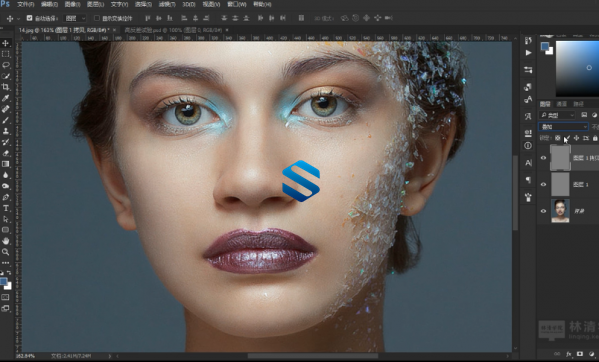Select the Rectangle shape tool
Image resolution: width=599 pixels, height=362 pixels.
point(6,230)
